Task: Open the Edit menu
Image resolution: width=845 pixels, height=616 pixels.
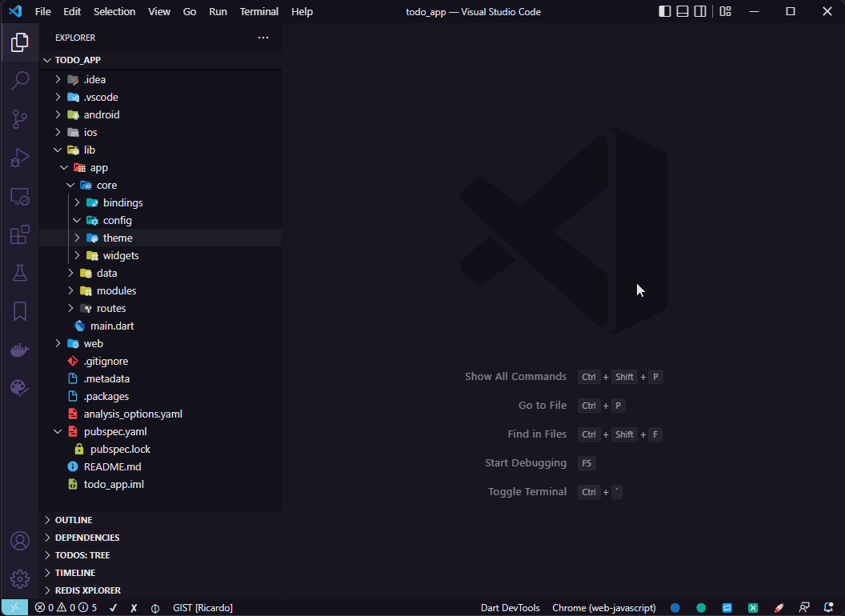Action: 72,11
